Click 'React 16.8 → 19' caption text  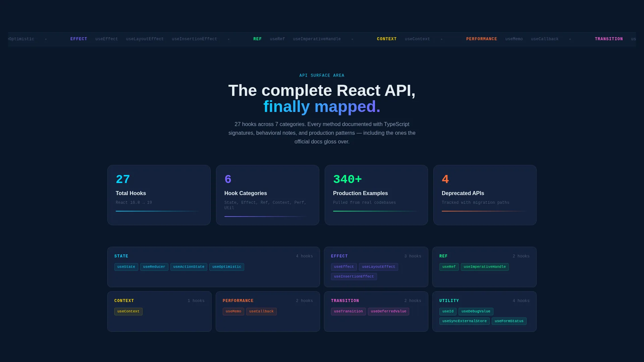point(134,202)
